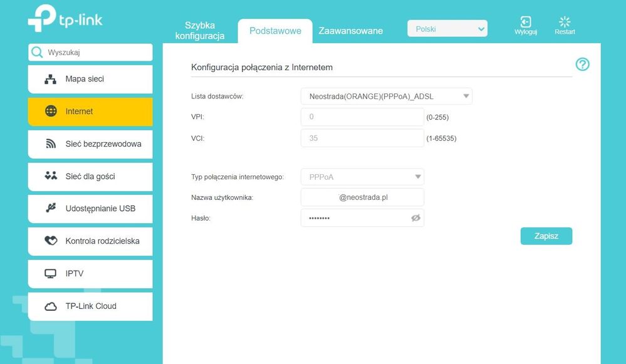Click the IPTV monitor icon
Image resolution: width=626 pixels, height=364 pixels.
pyautogui.click(x=50, y=273)
